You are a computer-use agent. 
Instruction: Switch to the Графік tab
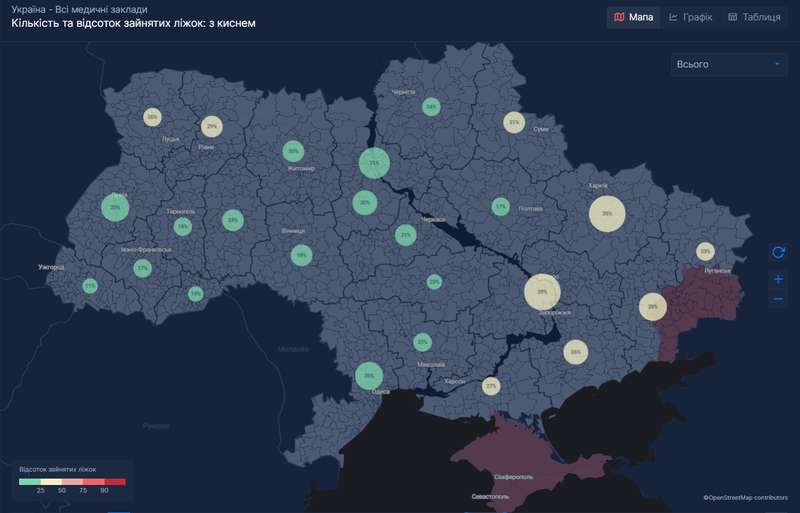690,17
